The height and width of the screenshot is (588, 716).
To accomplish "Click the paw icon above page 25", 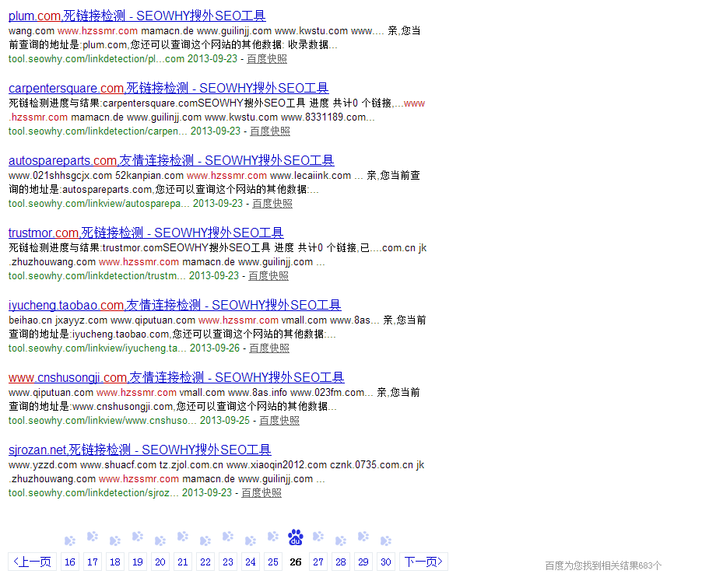I will (x=273, y=537).
